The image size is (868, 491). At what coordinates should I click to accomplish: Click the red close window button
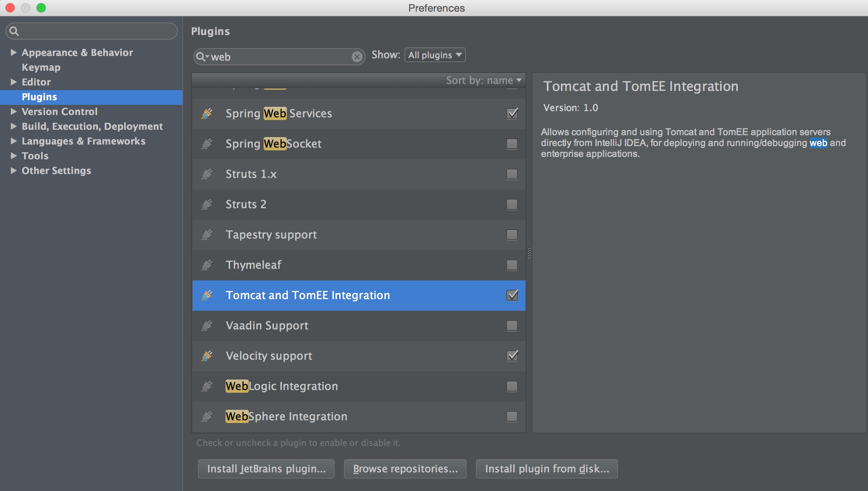point(10,8)
